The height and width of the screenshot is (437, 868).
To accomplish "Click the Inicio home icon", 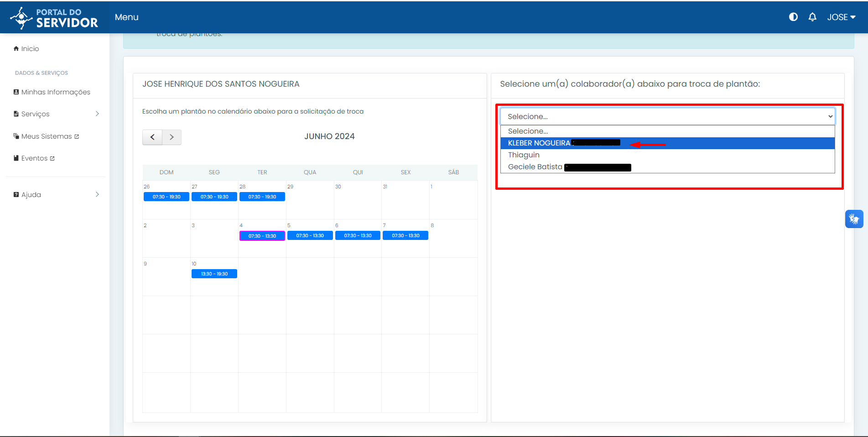I will [16, 48].
